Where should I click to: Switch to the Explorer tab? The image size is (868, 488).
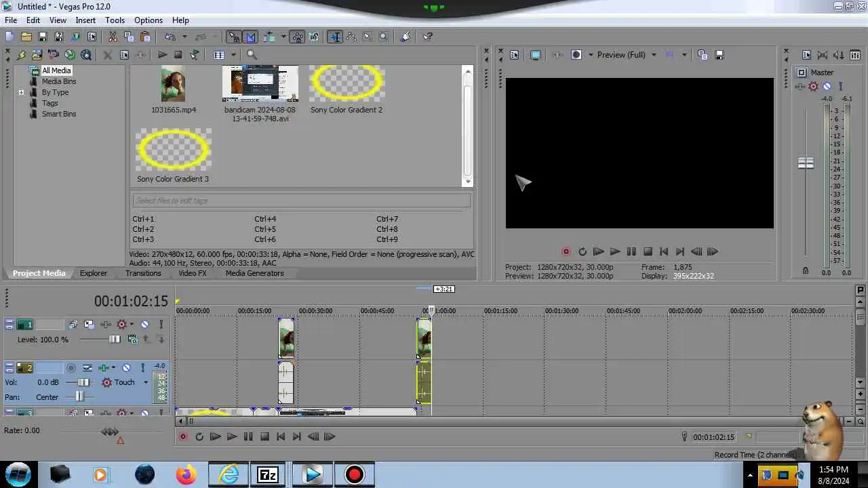pos(94,273)
